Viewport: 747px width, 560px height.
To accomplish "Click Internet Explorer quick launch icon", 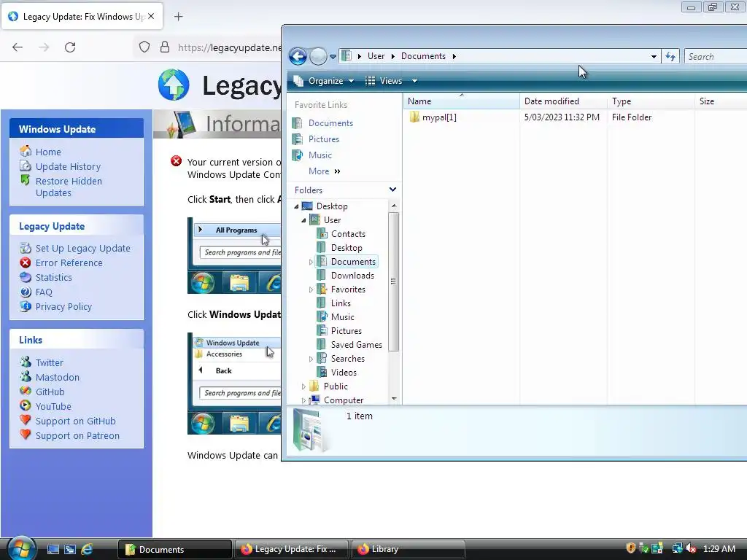I will (x=87, y=549).
